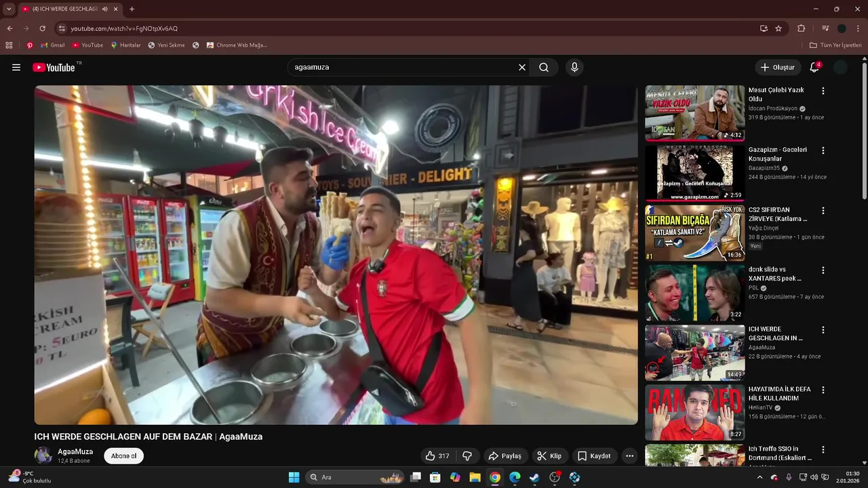This screenshot has height=488, width=868.
Task: Open options for Mesut Çelebi Yazık Oldu video
Action: [823, 91]
